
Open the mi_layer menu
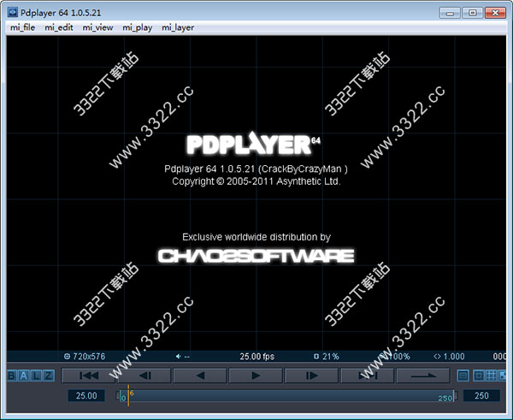[178, 27]
